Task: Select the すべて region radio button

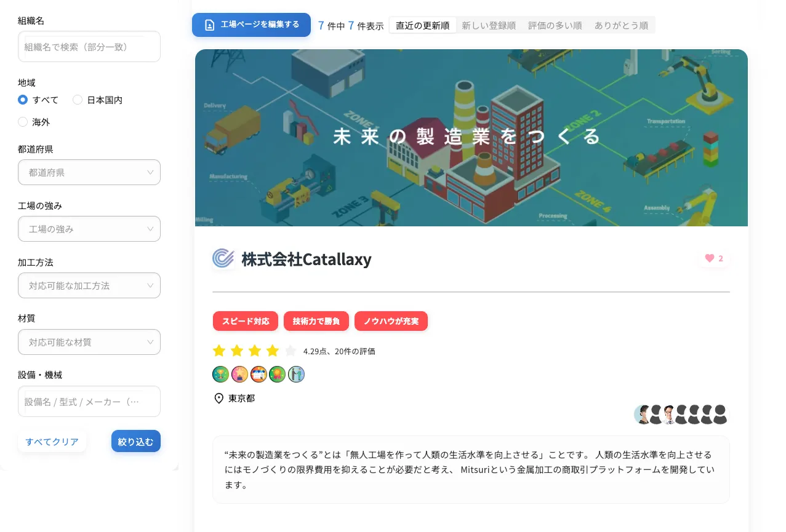Action: point(23,100)
